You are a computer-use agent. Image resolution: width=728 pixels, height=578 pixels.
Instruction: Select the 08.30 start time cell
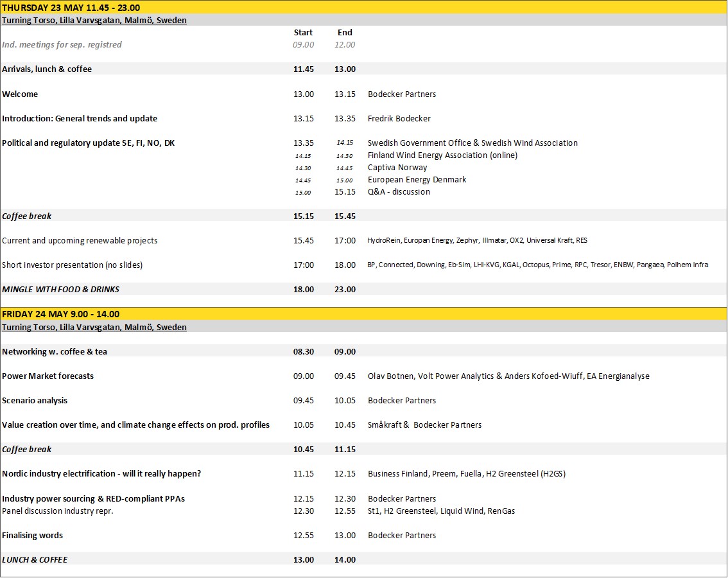[304, 352]
